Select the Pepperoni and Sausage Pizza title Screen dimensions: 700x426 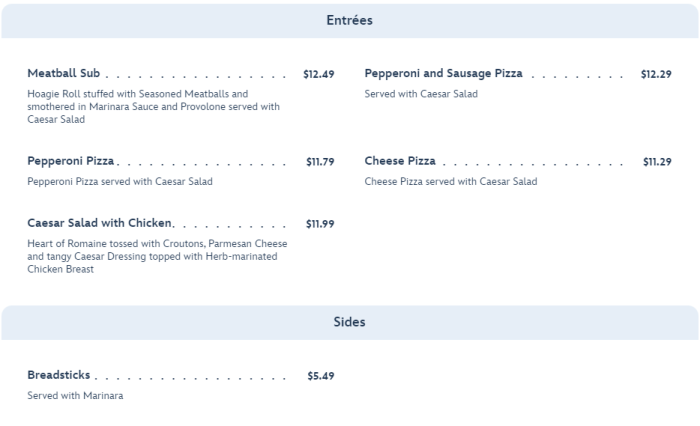click(443, 74)
